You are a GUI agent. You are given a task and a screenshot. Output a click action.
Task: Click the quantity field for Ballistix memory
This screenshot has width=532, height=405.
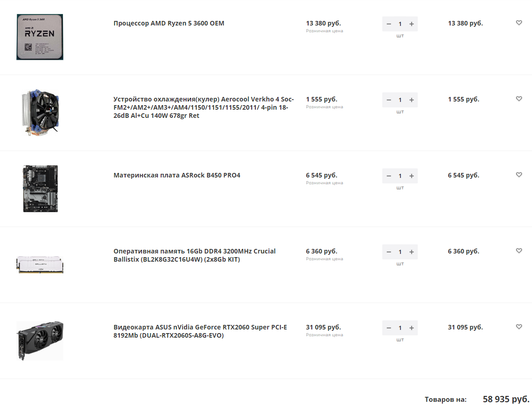point(400,252)
